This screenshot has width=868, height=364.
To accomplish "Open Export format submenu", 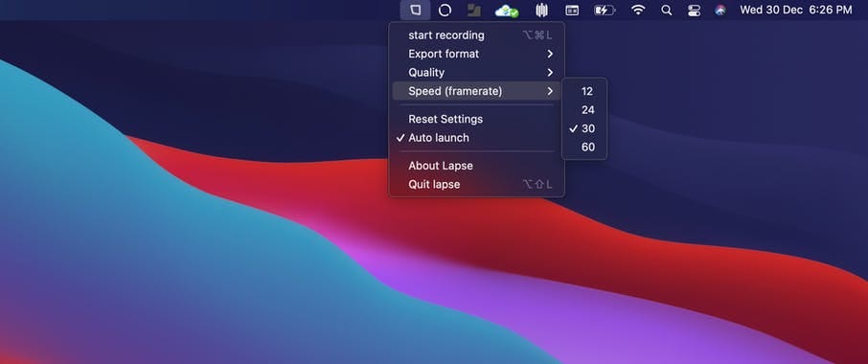I will (x=476, y=55).
